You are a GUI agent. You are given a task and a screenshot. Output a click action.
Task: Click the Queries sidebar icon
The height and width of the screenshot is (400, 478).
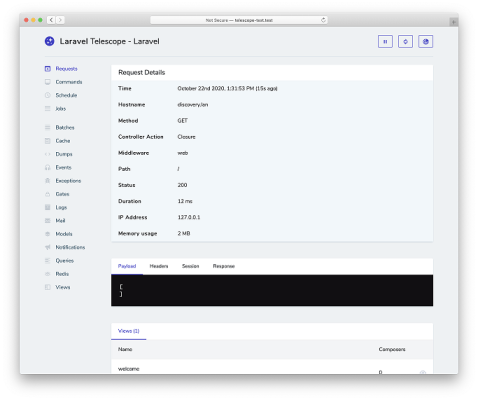[48, 261]
